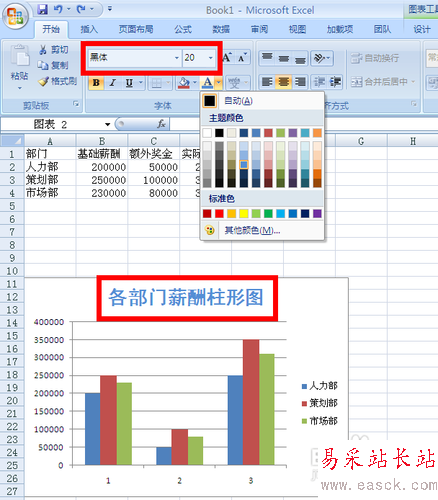Viewport: 438px width, 500px height.
Task: Pick standard red color swatch
Action: click(219, 213)
